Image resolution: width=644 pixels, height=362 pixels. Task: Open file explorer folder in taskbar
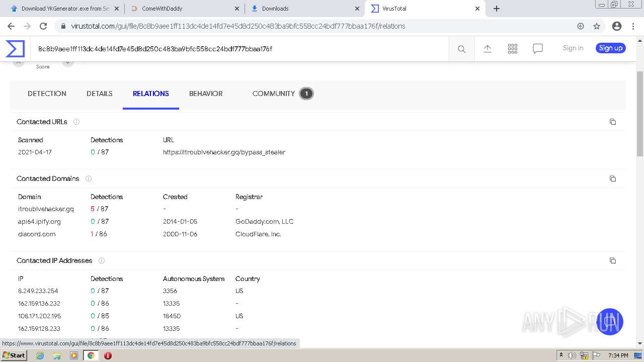coord(57,355)
